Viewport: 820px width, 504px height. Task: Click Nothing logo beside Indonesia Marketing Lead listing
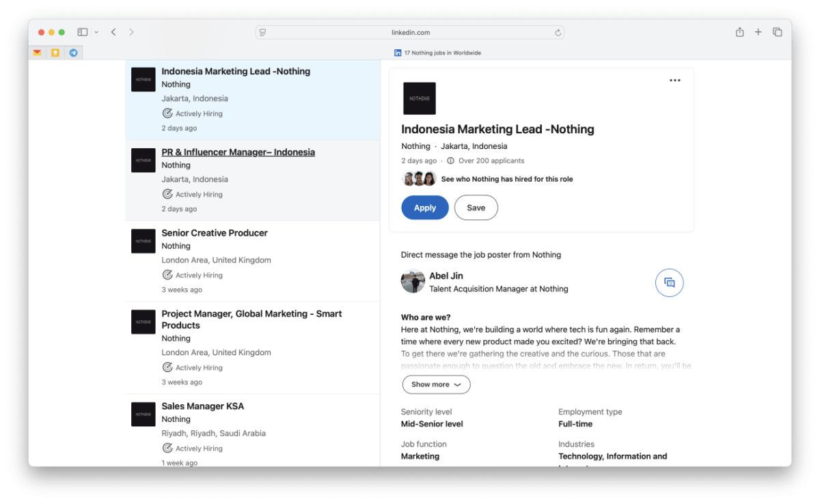pos(143,79)
